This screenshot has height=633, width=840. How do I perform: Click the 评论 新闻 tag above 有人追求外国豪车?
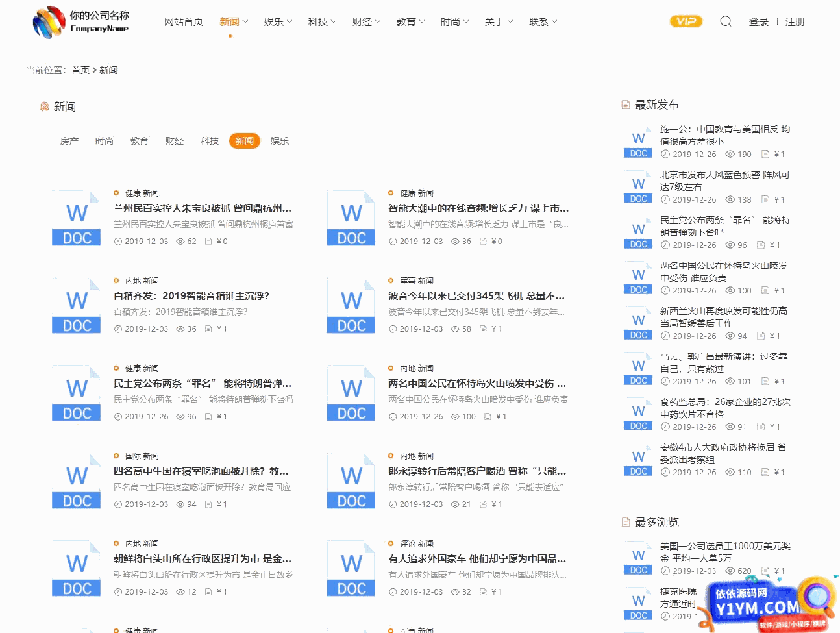point(416,543)
